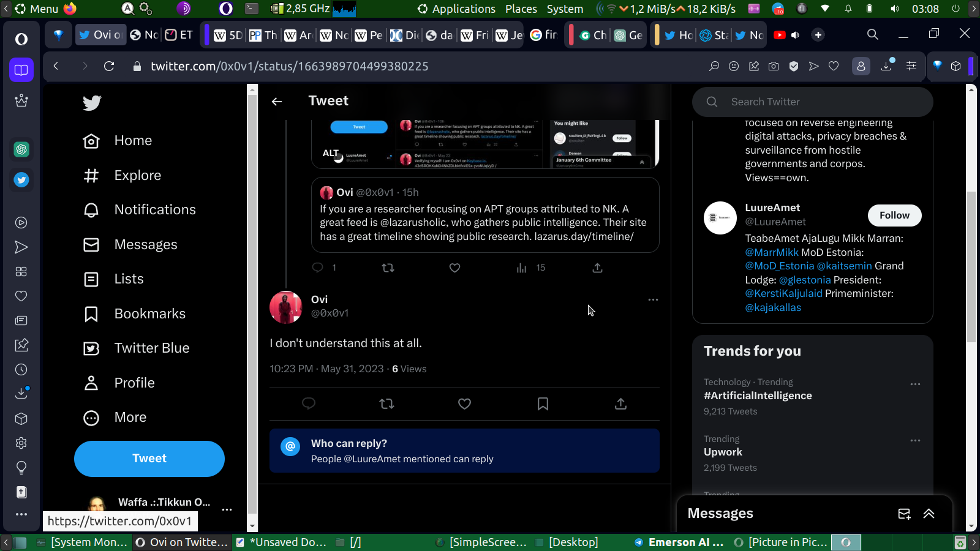The height and width of the screenshot is (551, 980).
Task: Open Bookmarks in Twitter navigation
Action: (x=135, y=314)
